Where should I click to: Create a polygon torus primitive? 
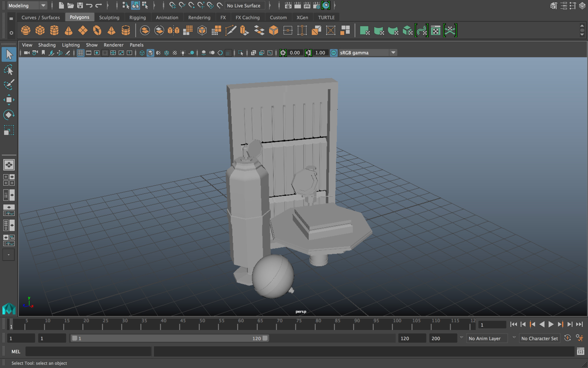click(97, 30)
